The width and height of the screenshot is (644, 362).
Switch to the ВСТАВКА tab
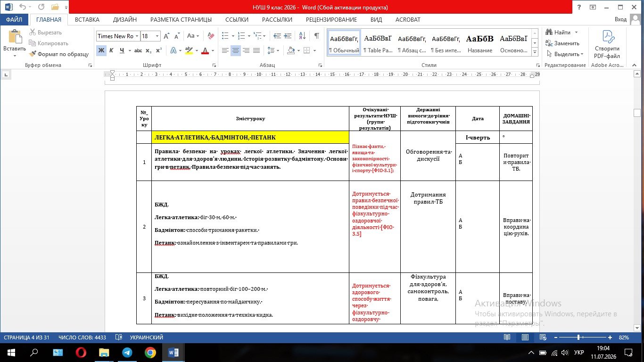coord(87,20)
